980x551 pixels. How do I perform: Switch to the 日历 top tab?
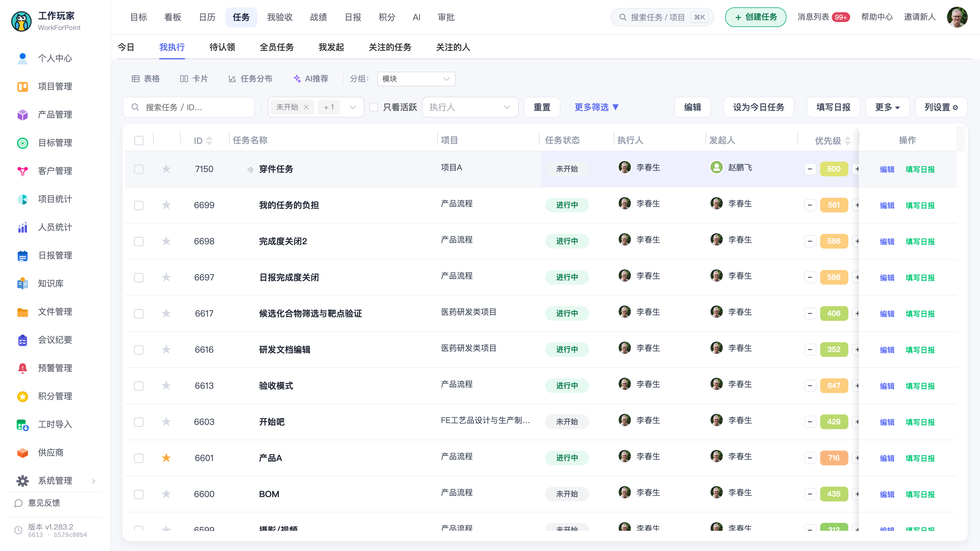[207, 17]
